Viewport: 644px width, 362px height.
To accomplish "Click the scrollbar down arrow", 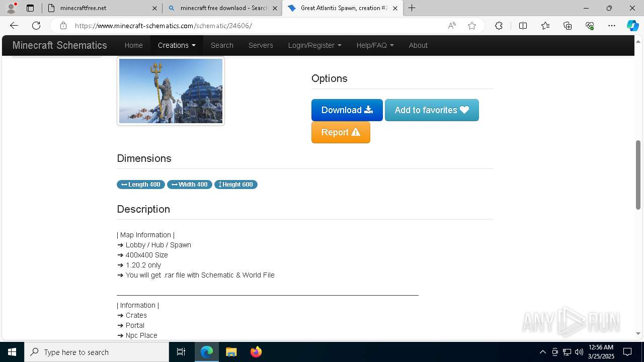I will tap(638, 333).
